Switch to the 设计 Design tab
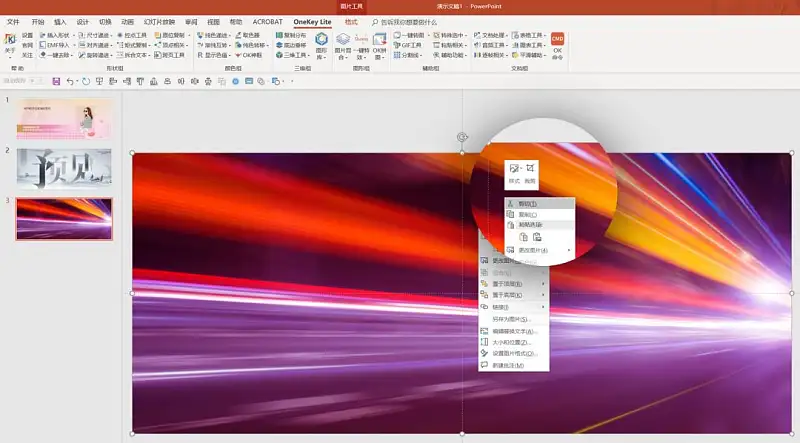 pos(83,22)
